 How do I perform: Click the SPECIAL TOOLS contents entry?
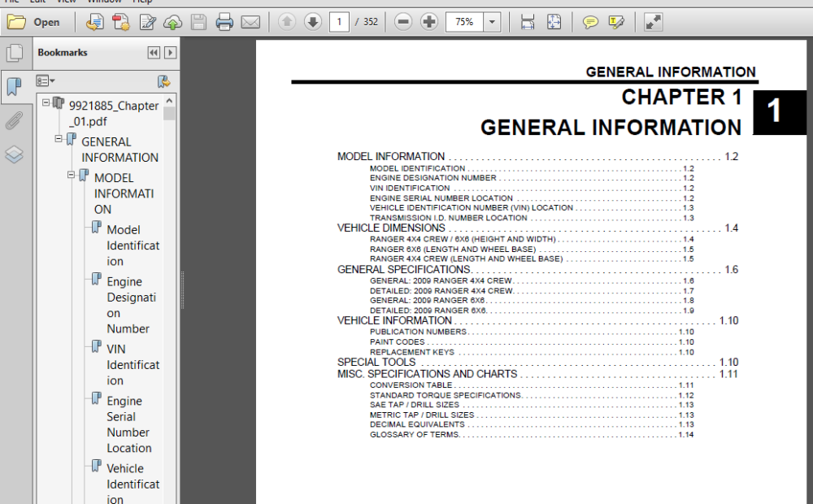[x=376, y=362]
